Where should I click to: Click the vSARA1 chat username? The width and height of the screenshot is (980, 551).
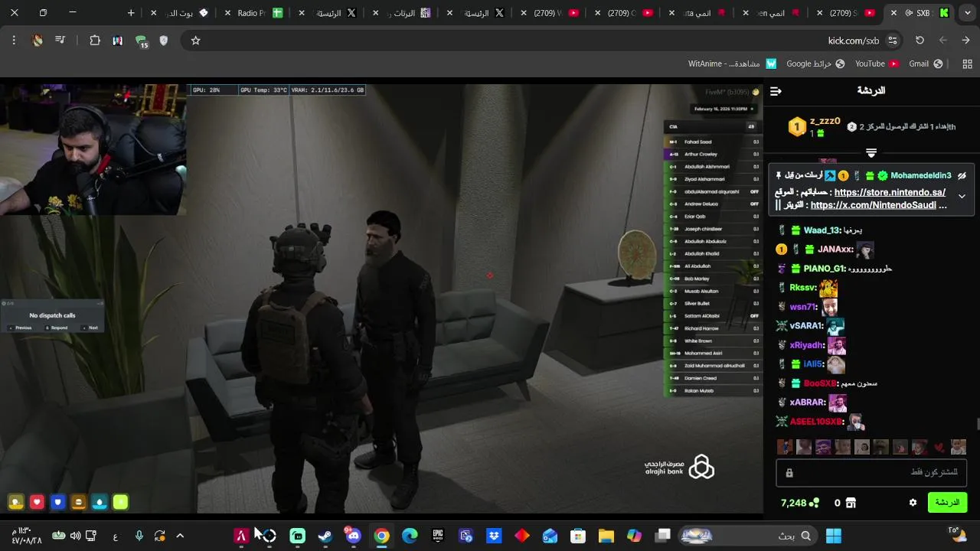[x=806, y=326]
